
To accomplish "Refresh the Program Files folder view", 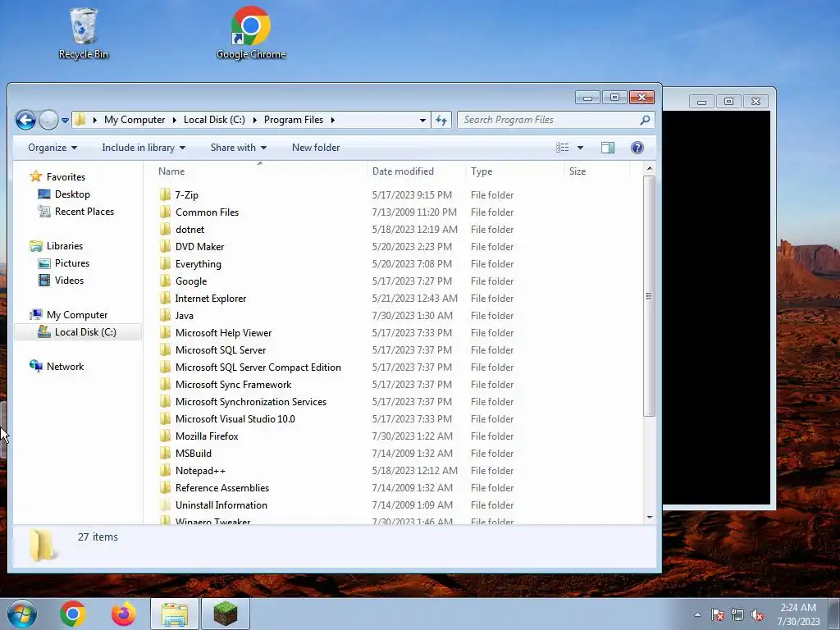I will click(441, 120).
